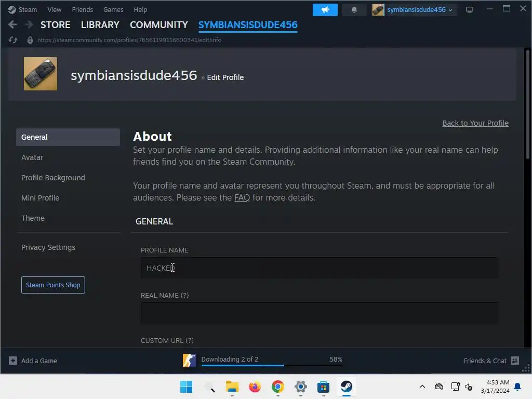Screen dimensions: 532x399
Task: Open the Steam menu
Action: point(28,10)
